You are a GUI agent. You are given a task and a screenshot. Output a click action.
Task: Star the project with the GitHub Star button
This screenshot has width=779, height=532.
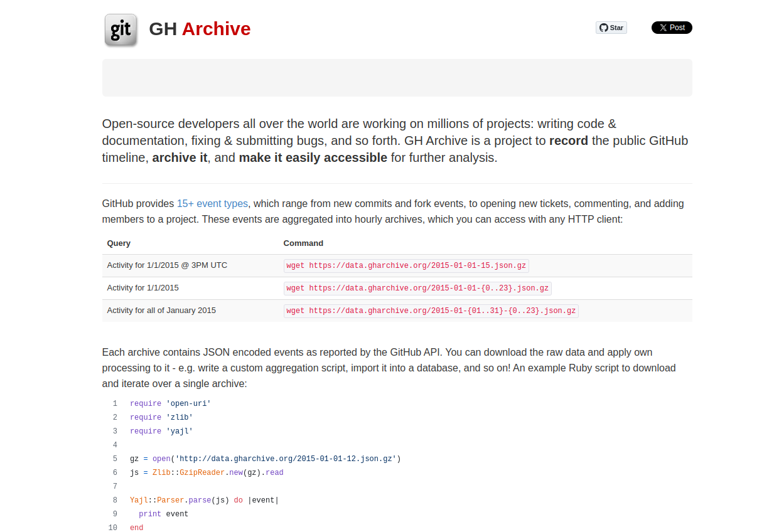pos(611,28)
